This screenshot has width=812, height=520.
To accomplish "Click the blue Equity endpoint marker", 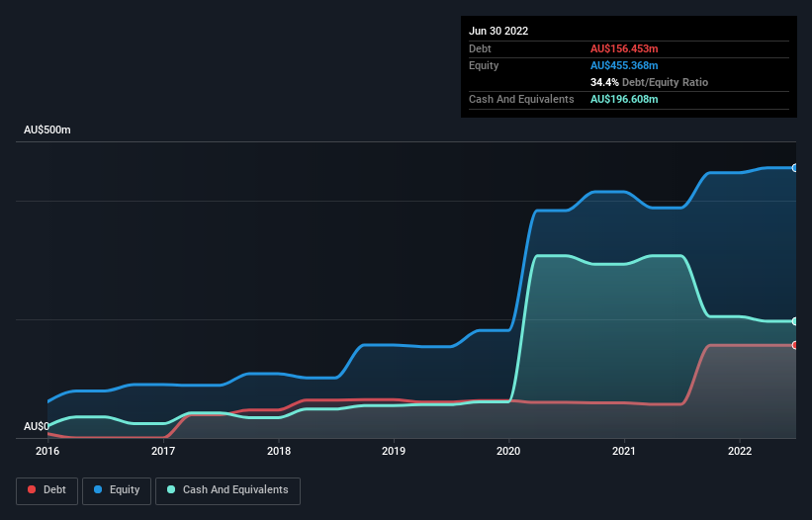I will [x=795, y=168].
